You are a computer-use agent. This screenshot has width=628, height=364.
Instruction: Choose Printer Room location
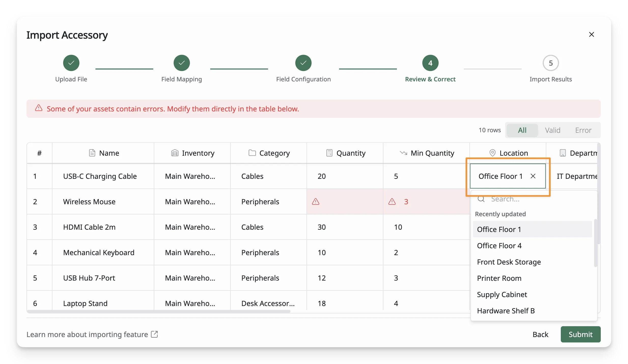[532, 278]
